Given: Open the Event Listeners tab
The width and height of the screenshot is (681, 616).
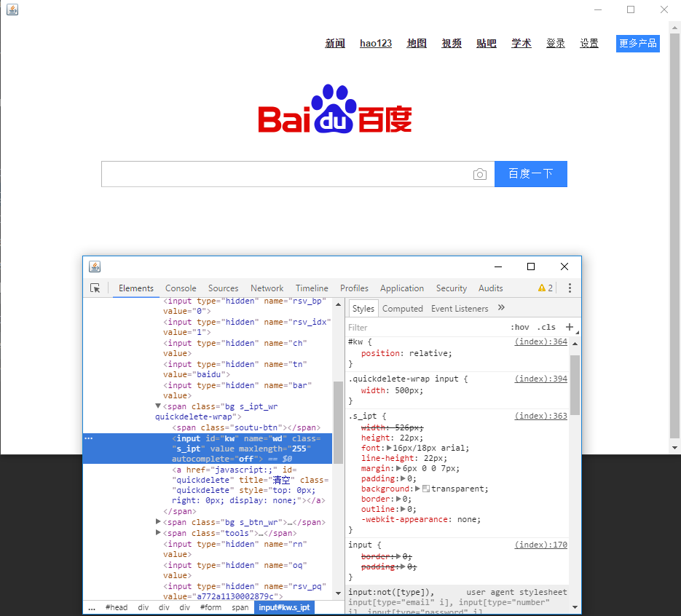Looking at the screenshot, I should (460, 309).
